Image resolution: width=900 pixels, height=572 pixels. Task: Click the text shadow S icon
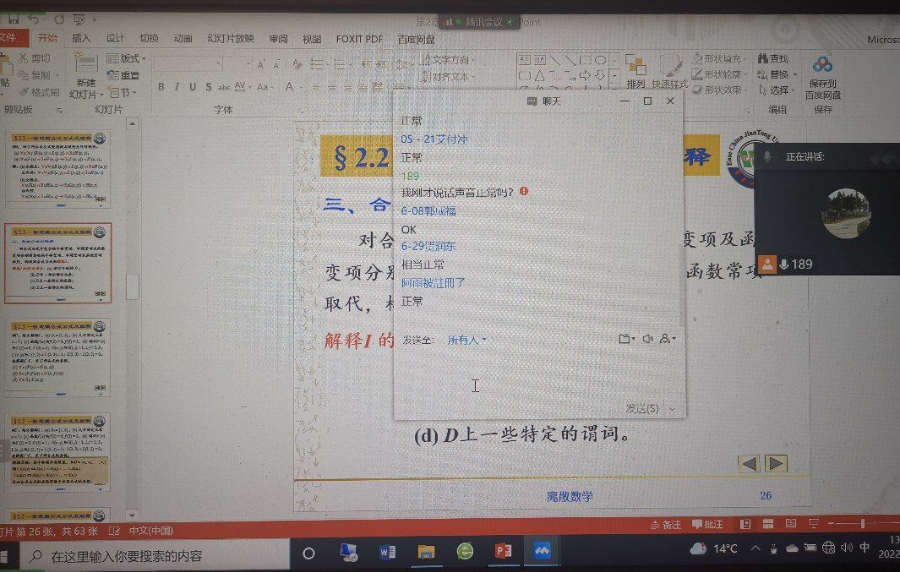click(x=208, y=87)
